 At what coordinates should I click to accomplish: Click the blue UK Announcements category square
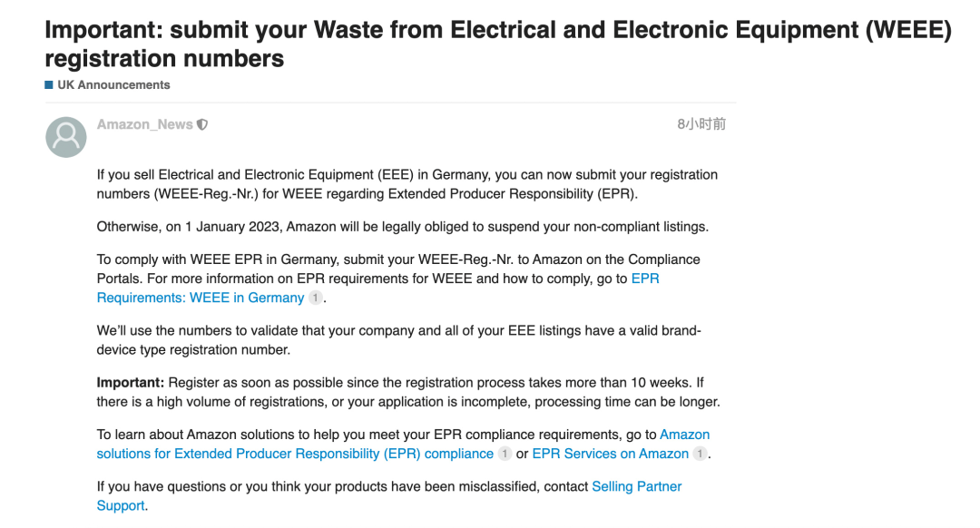coord(49,85)
